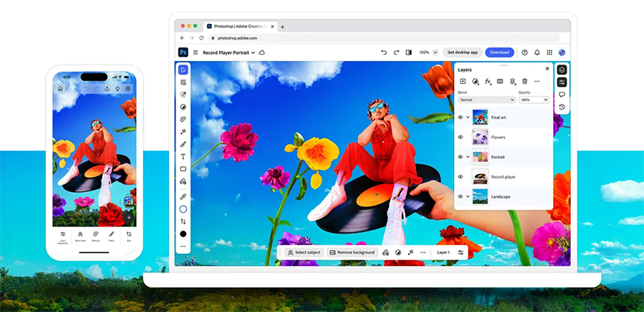Click the Redo arrow in the header
Screen dimensions: 644x312
(396, 52)
